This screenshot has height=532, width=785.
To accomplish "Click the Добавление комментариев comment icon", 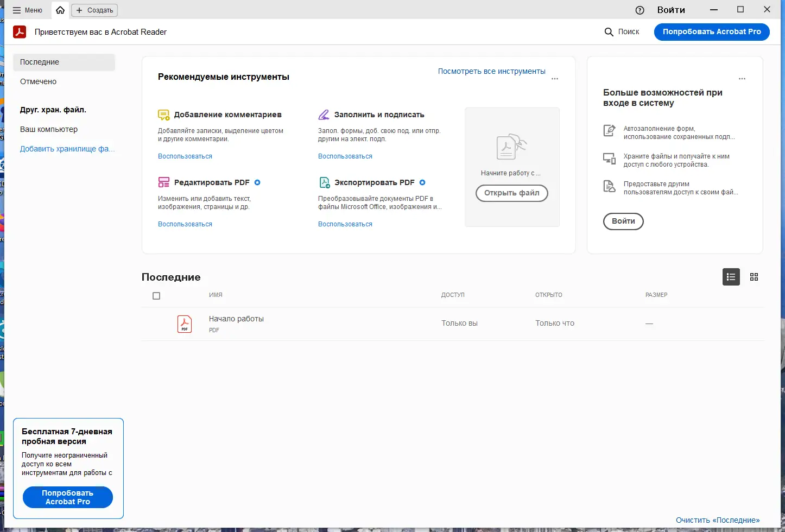I will [163, 115].
